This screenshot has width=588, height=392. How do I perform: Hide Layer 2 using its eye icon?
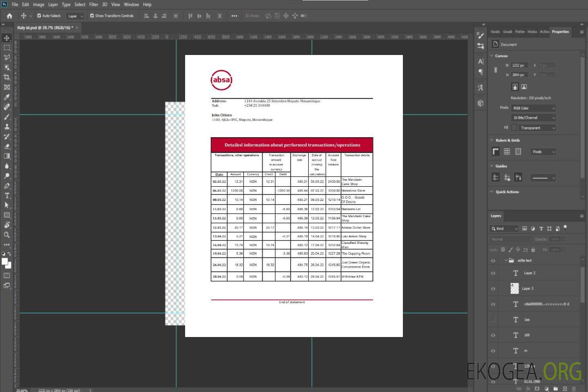tap(493, 273)
